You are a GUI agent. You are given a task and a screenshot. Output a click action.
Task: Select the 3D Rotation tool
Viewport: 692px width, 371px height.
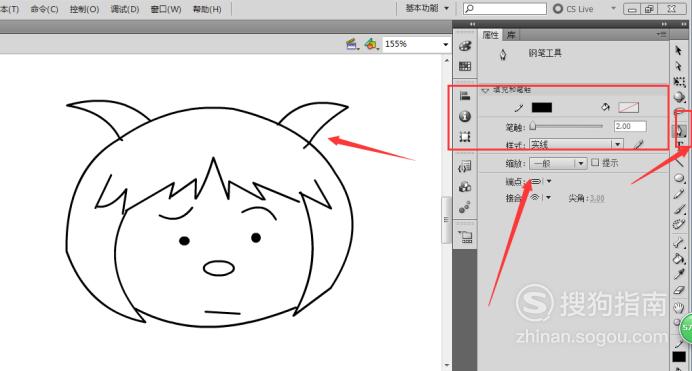point(679,97)
